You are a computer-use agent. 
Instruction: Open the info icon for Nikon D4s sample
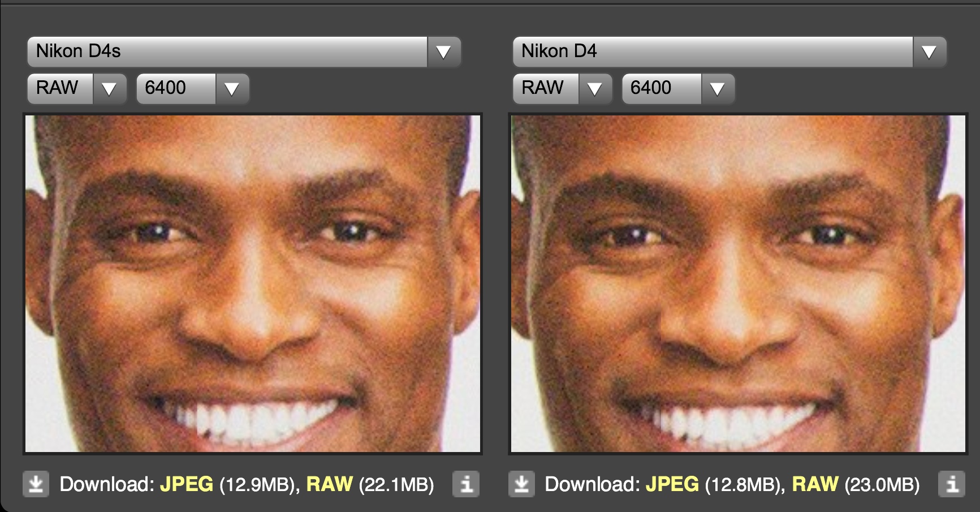(x=466, y=484)
